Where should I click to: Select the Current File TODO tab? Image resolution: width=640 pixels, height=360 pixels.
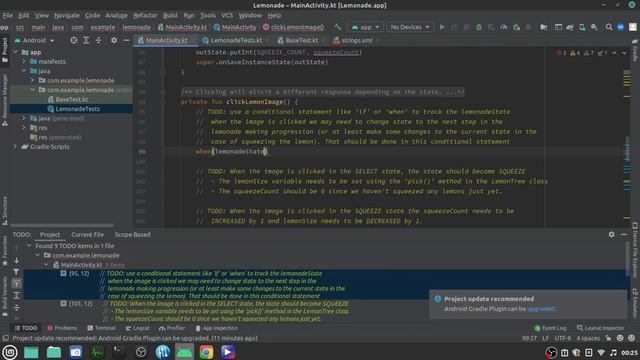[87, 235]
